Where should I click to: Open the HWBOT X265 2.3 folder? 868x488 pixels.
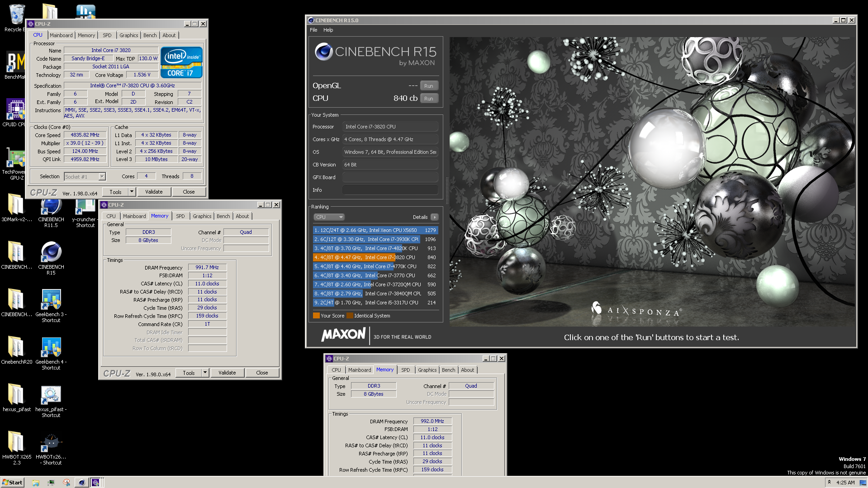16,448
